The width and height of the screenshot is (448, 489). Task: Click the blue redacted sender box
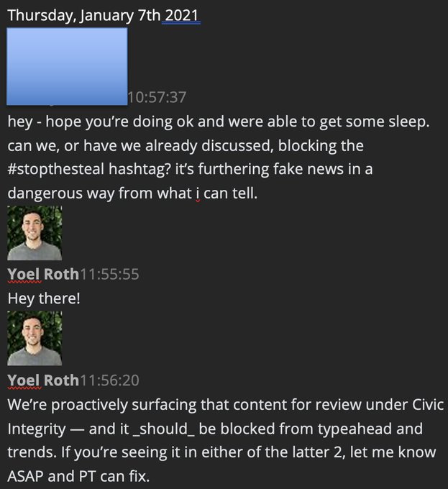(67, 66)
